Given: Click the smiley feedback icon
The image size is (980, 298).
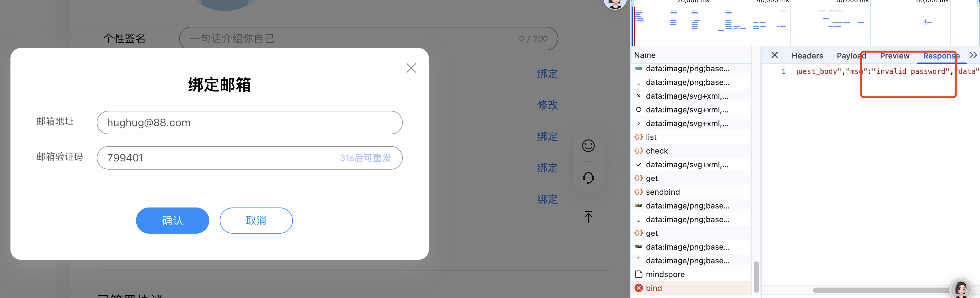Looking at the screenshot, I should pyautogui.click(x=588, y=146).
